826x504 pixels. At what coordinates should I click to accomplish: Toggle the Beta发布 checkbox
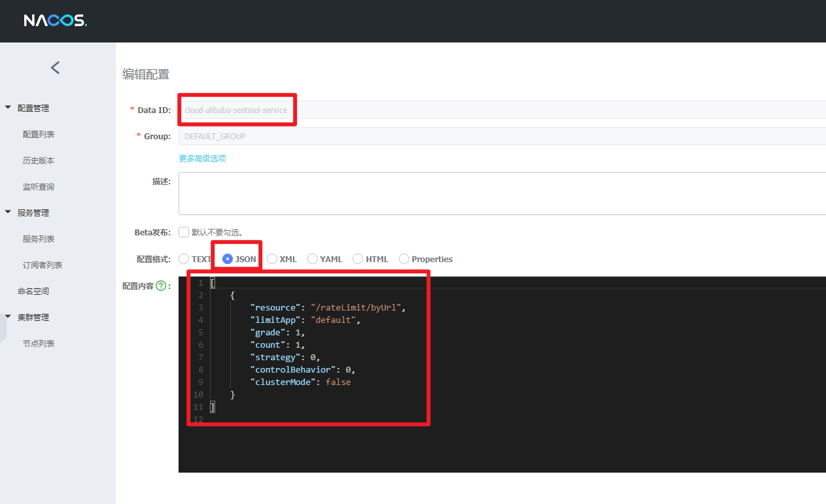184,232
